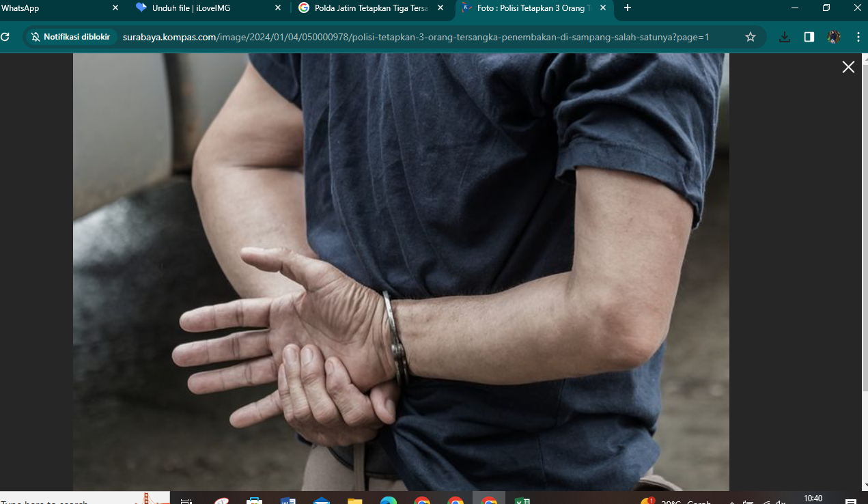Bookmark this page with the star icon

[751, 37]
